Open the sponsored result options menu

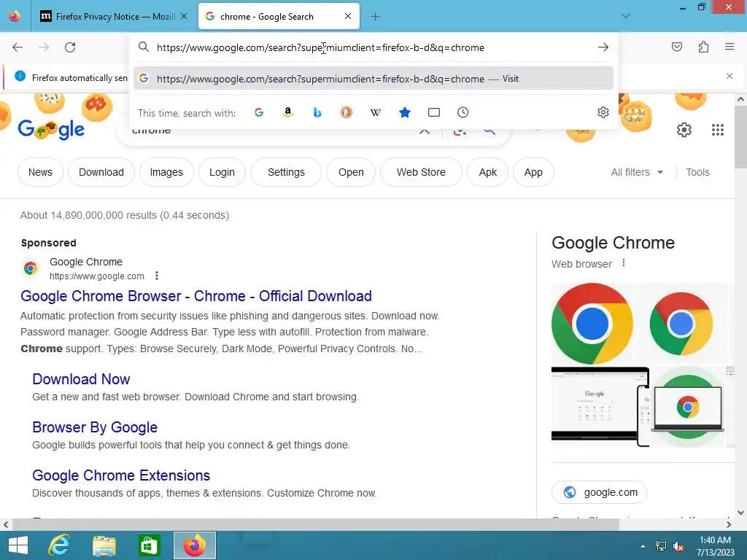point(157,276)
